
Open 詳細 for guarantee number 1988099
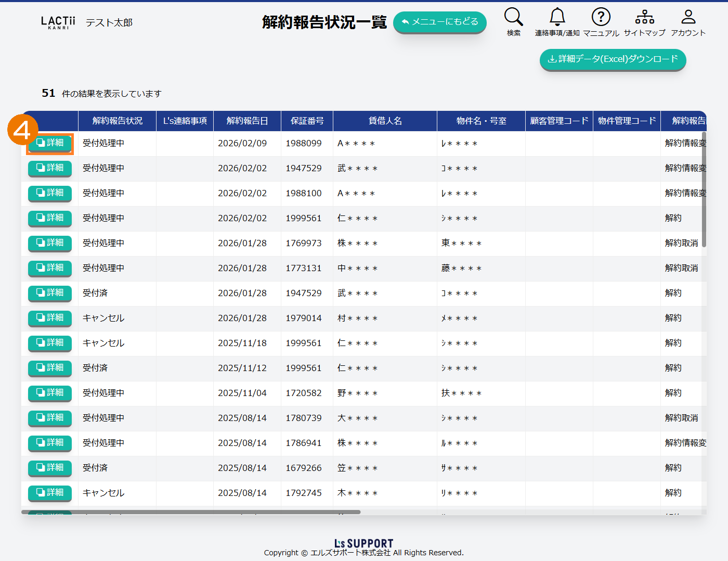coord(50,143)
